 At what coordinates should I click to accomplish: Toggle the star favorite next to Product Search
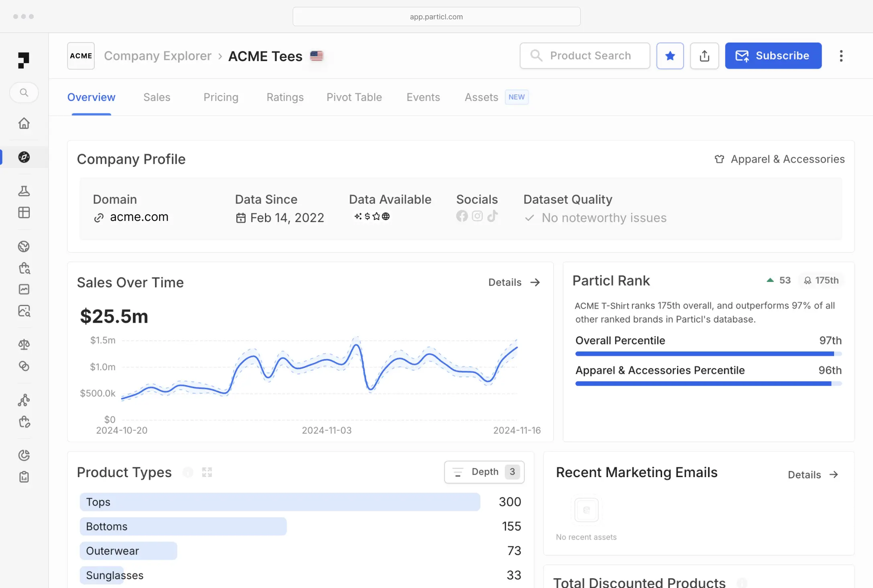tap(670, 55)
